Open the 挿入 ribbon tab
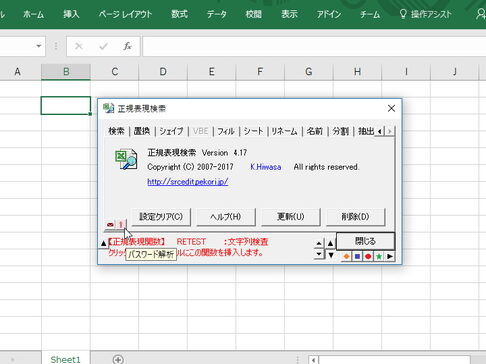 tap(71, 14)
